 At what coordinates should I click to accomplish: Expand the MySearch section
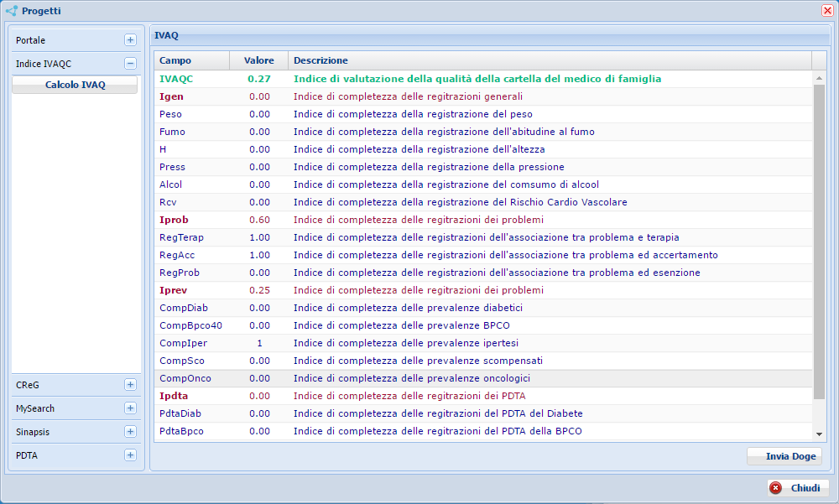130,408
